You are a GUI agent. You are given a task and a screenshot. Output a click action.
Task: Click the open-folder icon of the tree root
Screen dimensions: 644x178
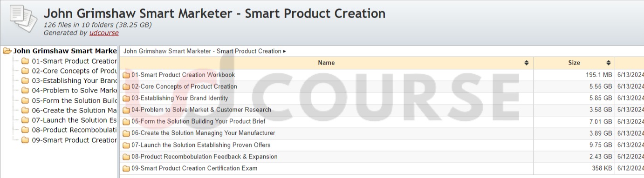point(7,51)
